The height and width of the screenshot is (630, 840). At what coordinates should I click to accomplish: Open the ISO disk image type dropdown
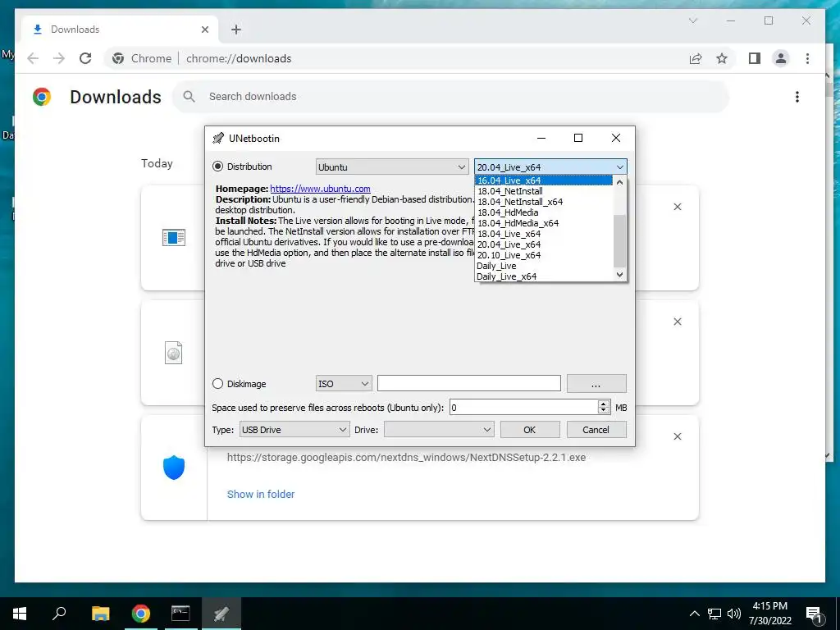click(344, 384)
